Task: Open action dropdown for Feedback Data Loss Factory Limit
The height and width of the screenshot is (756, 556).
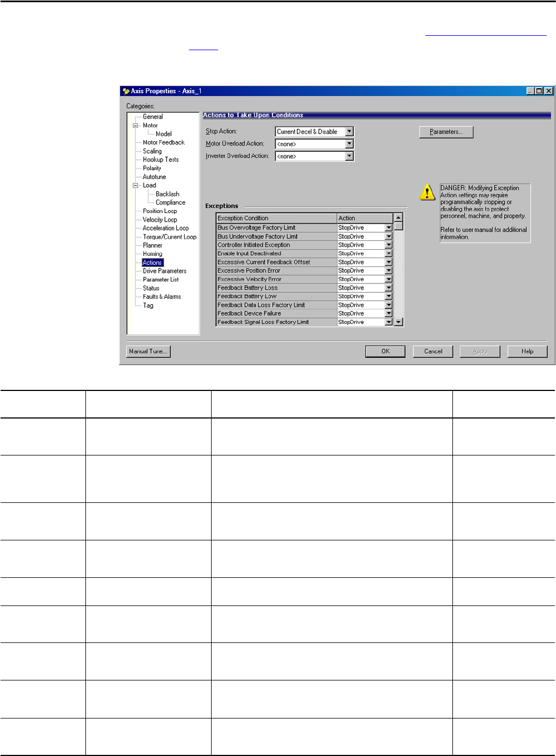Action: [x=388, y=304]
